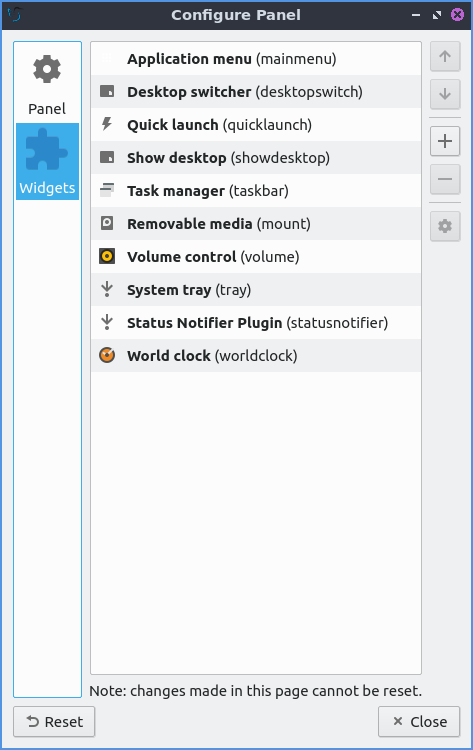The height and width of the screenshot is (750, 473).
Task: Select Show desktop (showdesktop) item
Action: pos(256,158)
